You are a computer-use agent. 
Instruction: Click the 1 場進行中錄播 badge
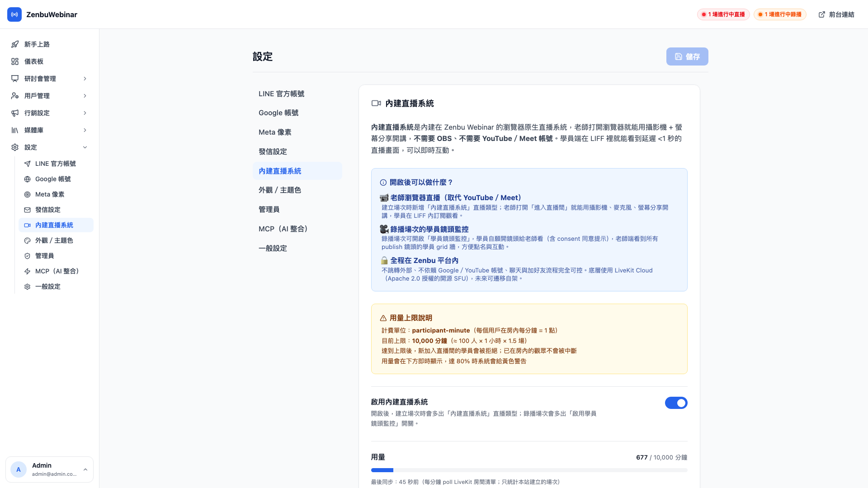click(x=780, y=14)
